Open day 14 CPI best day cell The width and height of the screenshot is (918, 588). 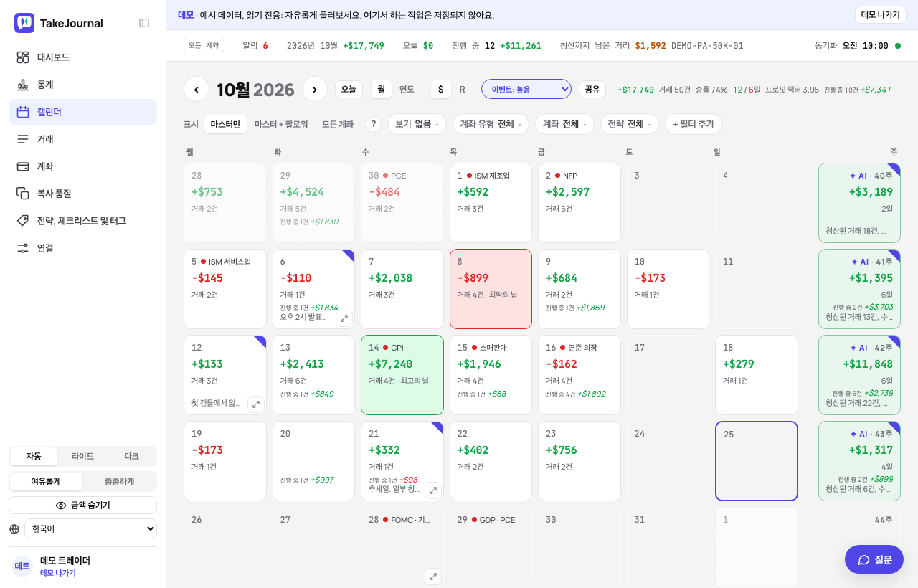click(402, 375)
